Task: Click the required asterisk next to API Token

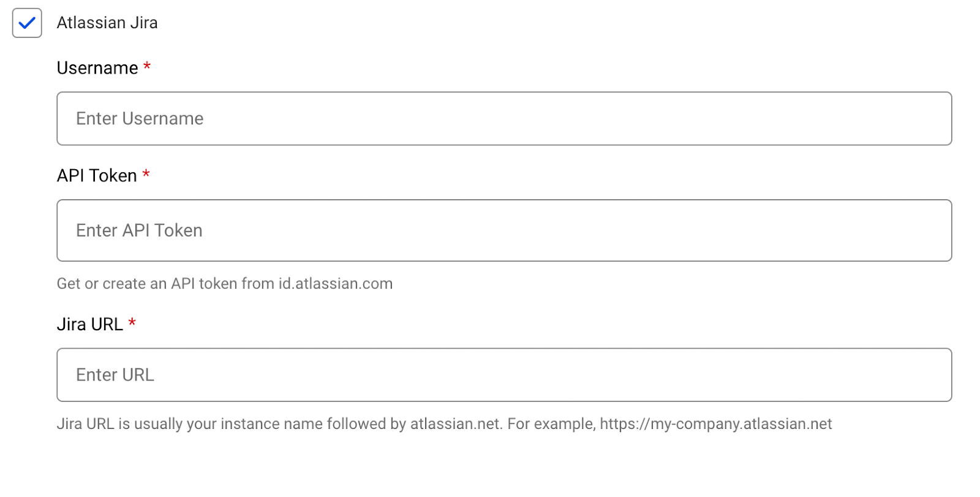Action: (145, 175)
